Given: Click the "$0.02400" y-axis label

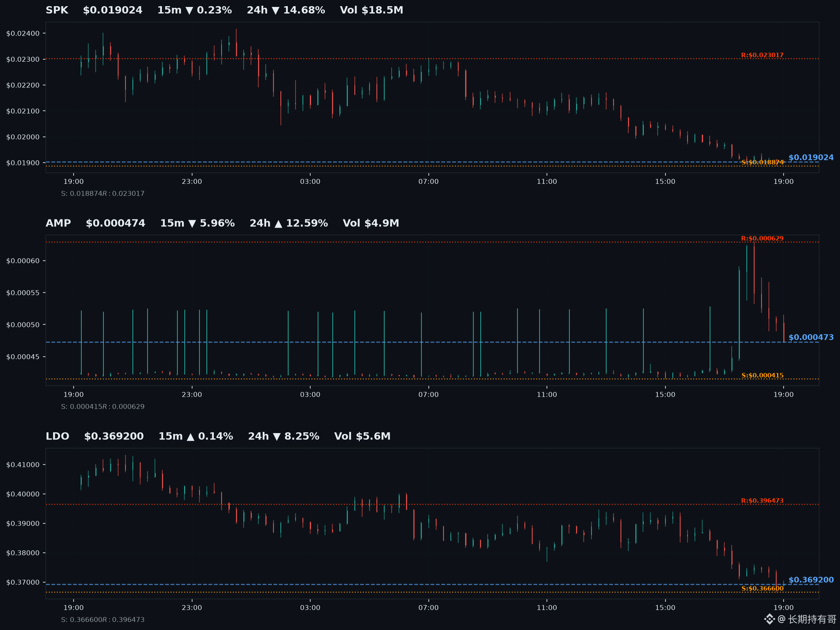Looking at the screenshot, I should [x=23, y=34].
